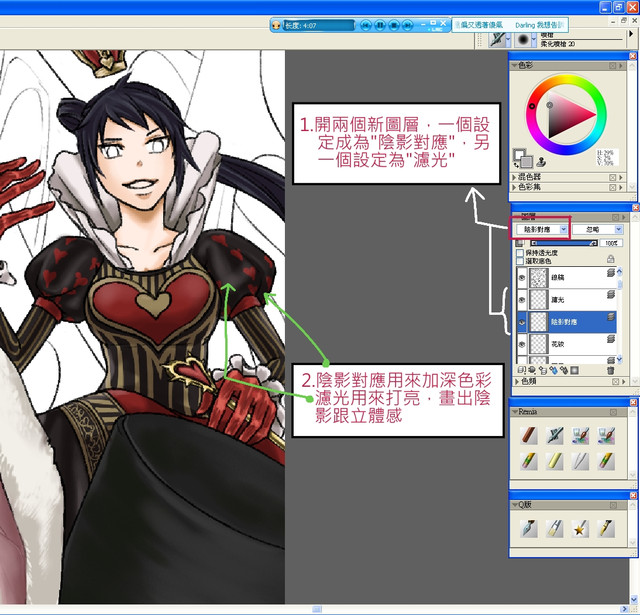Select the second brush in the Q版 palette
This screenshot has height=615, width=640.
pos(555,528)
